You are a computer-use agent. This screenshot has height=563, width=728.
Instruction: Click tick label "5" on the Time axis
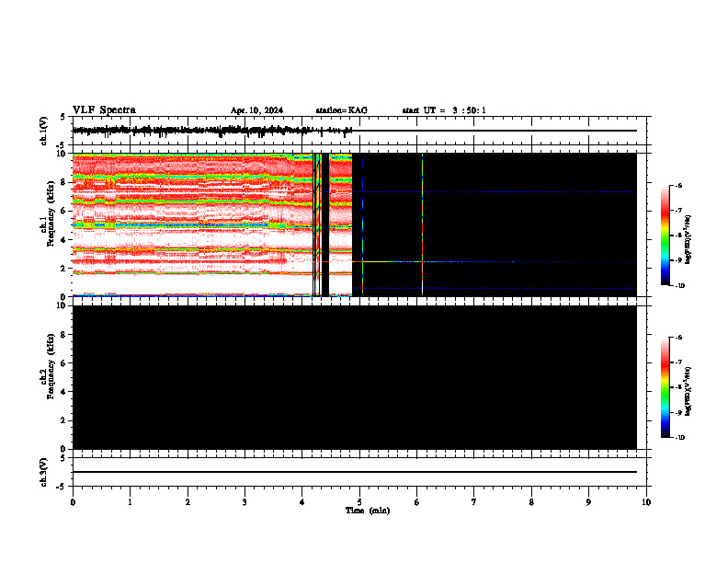[359, 501]
